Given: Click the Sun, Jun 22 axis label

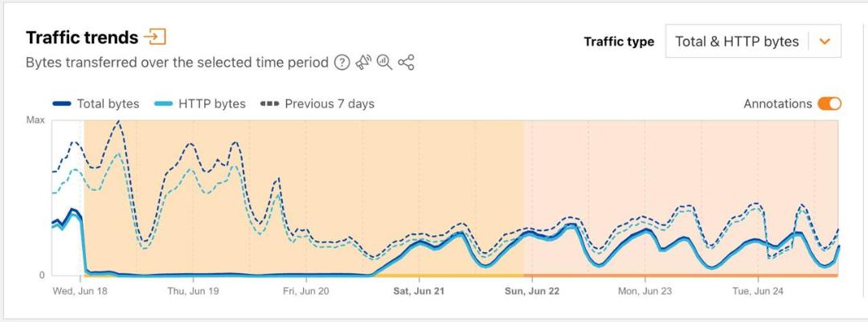Looking at the screenshot, I should tap(531, 291).
